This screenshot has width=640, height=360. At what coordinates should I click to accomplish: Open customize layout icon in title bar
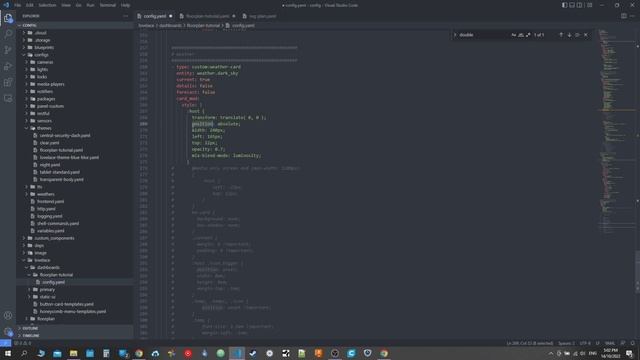point(589,5)
